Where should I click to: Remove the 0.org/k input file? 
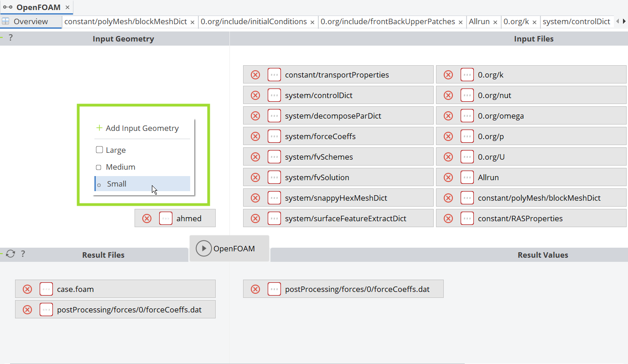448,75
